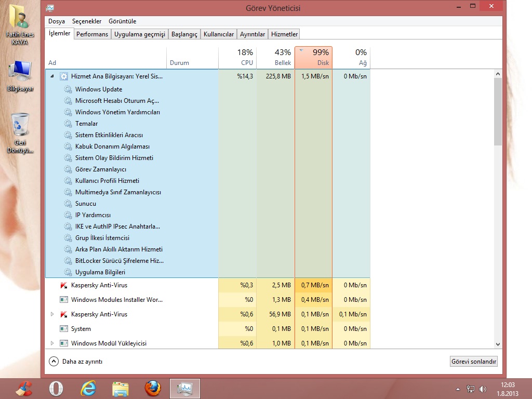Expand the Windows Modül Yükleyicisi process
The image size is (532, 399).
52,343
